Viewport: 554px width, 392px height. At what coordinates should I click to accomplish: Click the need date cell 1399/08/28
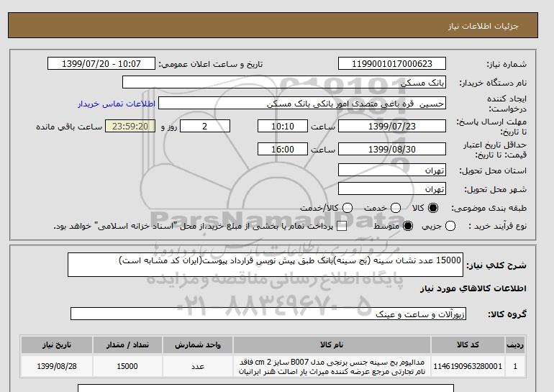pos(57,367)
